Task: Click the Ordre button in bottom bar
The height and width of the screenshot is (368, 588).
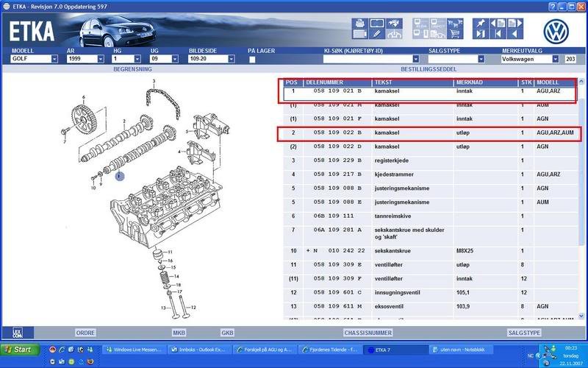Action: (x=85, y=333)
